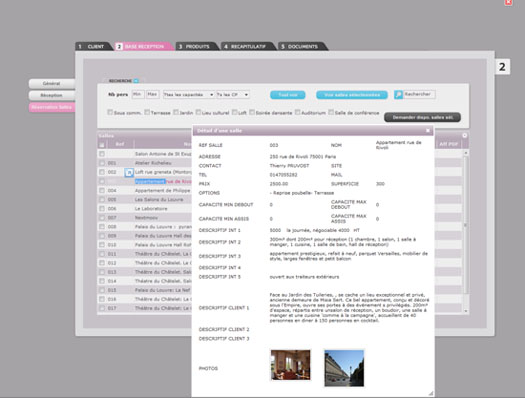
Task: Select the highlighted Appartement rue de Rivoli row
Action: tap(145, 181)
